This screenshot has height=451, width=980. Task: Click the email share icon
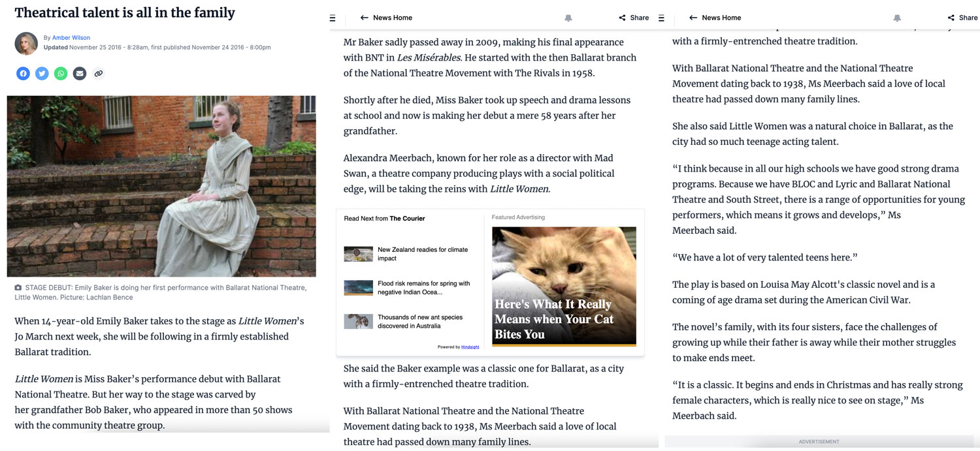pos(80,74)
